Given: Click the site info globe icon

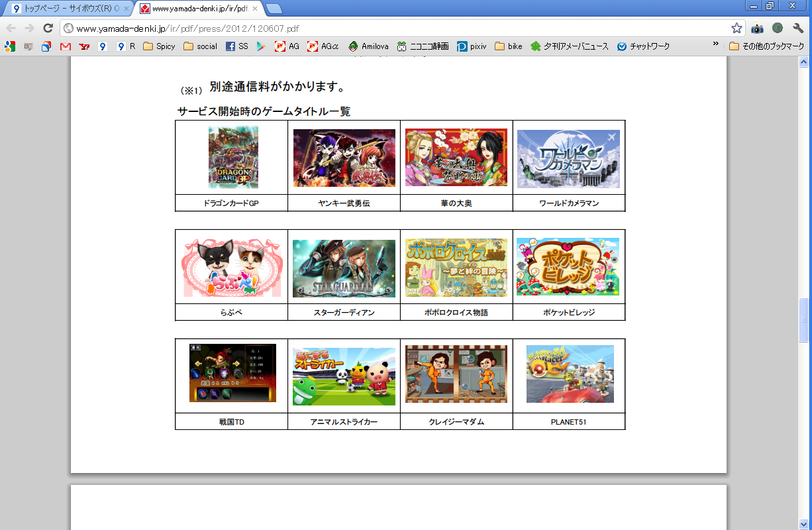Looking at the screenshot, I should click(69, 28).
